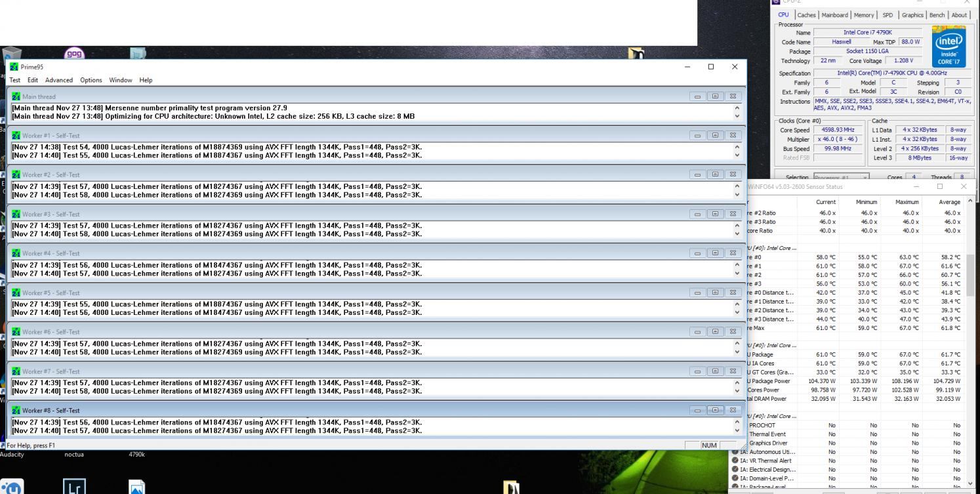Click the Worker #1 Self-Test window icon
980x494 pixels.
tap(16, 135)
